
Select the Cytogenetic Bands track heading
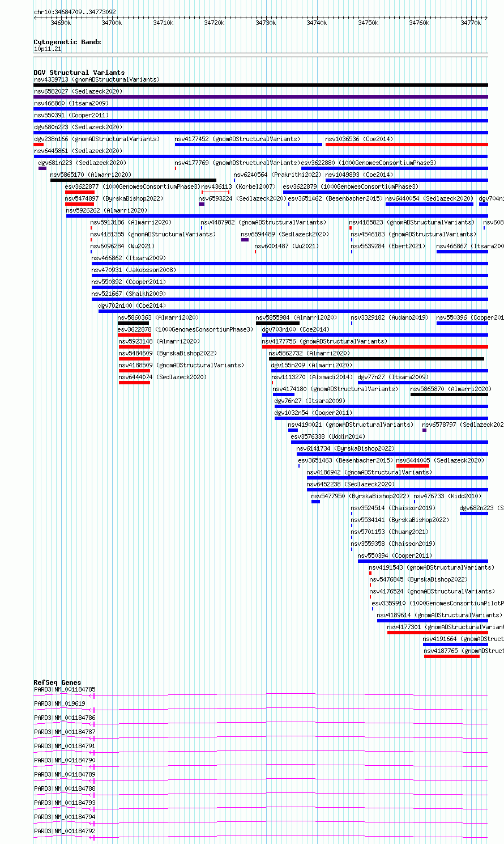pyautogui.click(x=67, y=42)
